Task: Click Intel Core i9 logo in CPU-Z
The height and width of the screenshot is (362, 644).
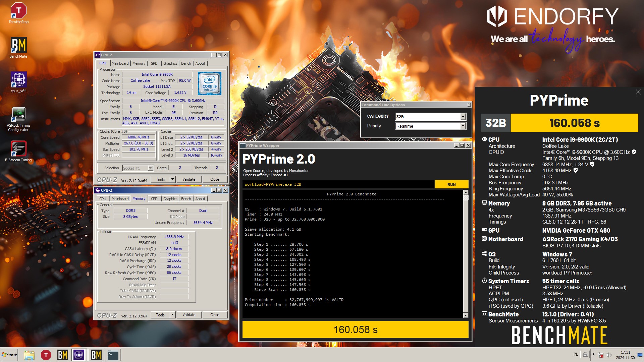Action: (x=210, y=83)
